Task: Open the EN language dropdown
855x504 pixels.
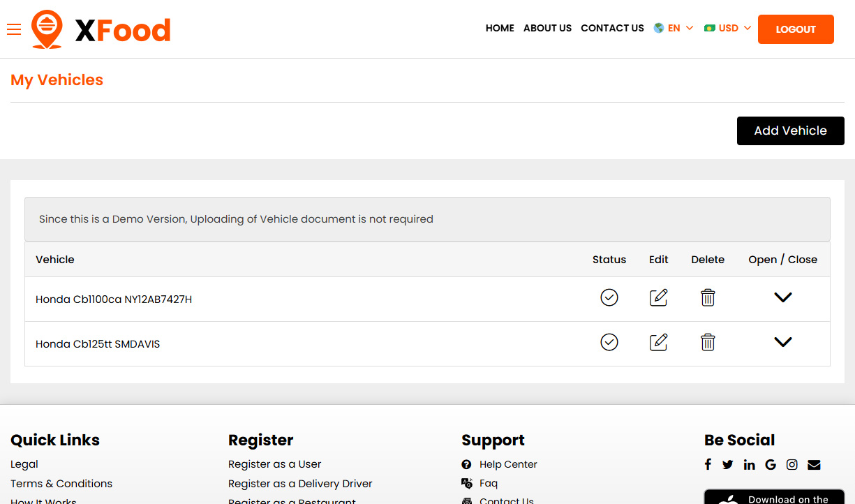Action: point(674,29)
